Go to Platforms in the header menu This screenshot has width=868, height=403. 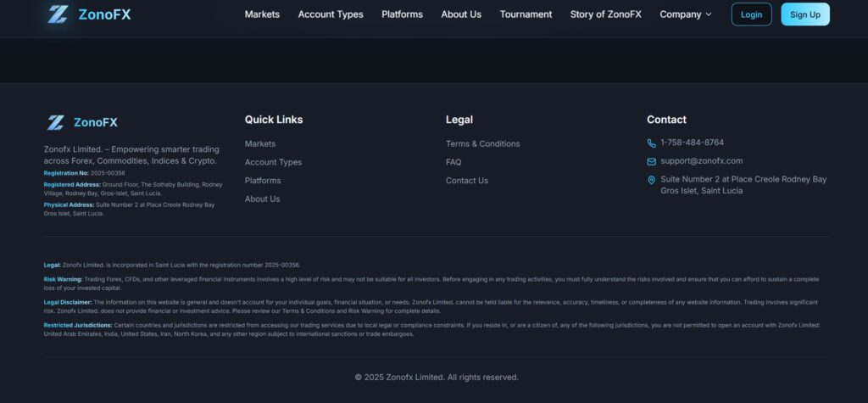coord(402,14)
